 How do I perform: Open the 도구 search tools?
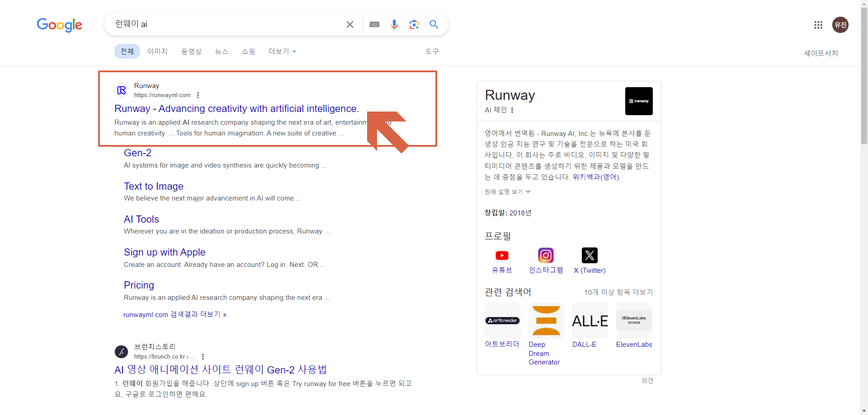[432, 51]
